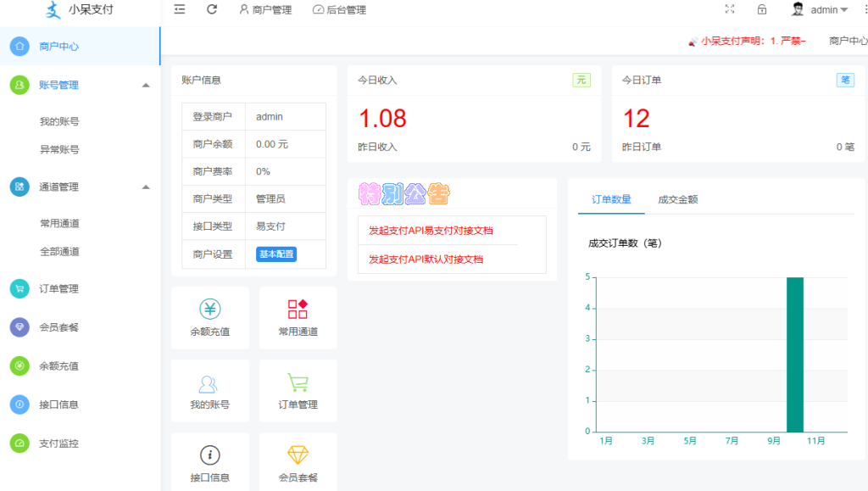Open 接口信息 info shortcut tile
This screenshot has width=868, height=491.
[210, 464]
